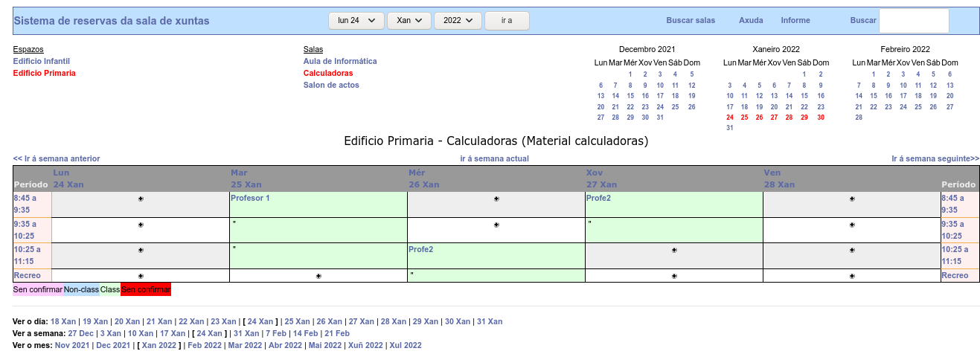Add booking for Monday 24 Recreo period
Viewport: 980px width, 354px height.
141,276
